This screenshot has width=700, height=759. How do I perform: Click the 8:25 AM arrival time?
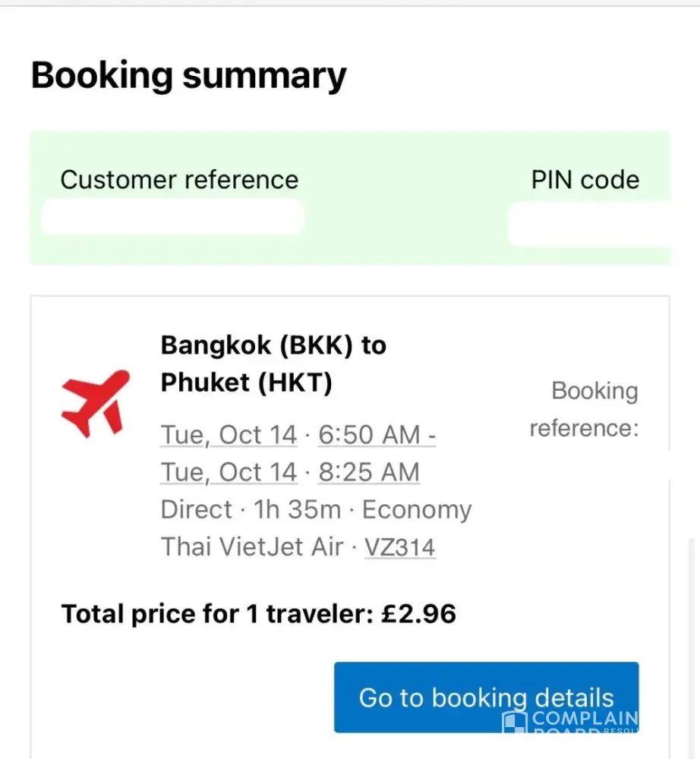coord(369,472)
